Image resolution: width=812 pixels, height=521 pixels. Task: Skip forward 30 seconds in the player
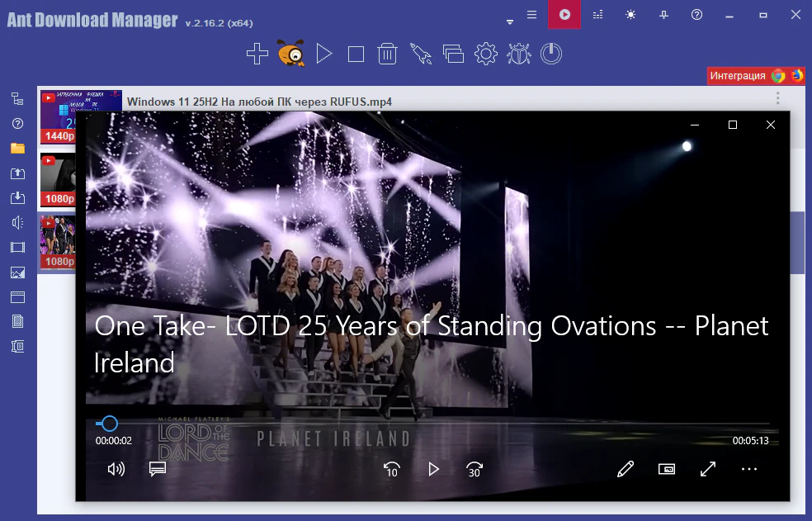click(x=474, y=469)
